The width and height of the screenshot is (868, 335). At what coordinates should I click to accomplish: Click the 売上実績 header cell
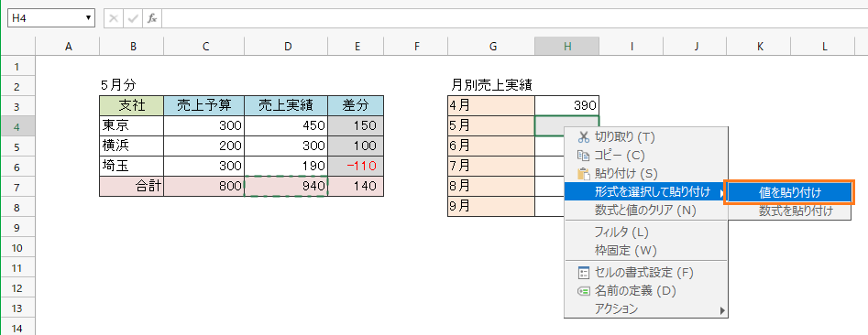pos(286,106)
